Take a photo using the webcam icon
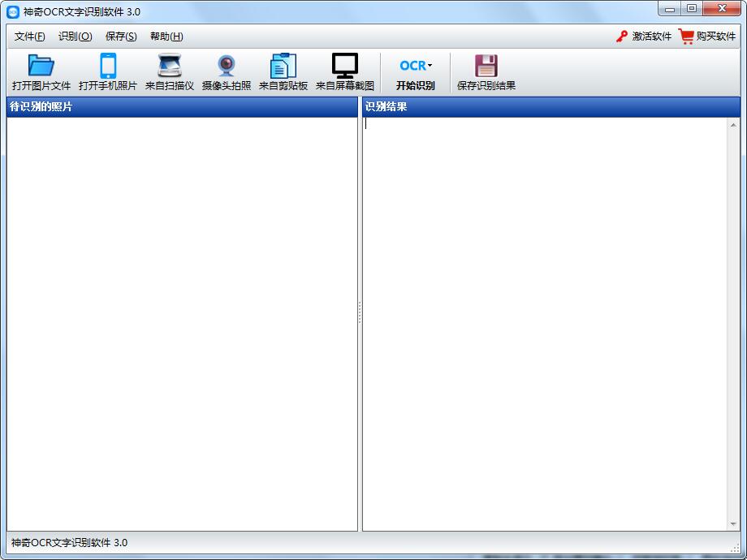Viewport: 747px width, 560px height. (x=227, y=66)
